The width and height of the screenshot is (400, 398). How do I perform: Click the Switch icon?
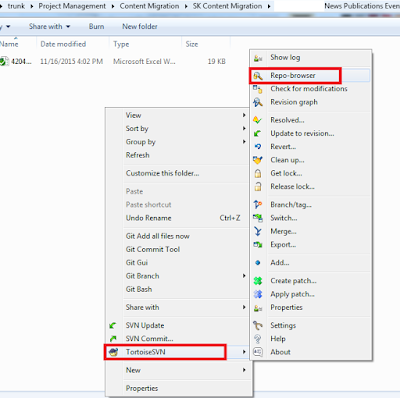(x=258, y=218)
